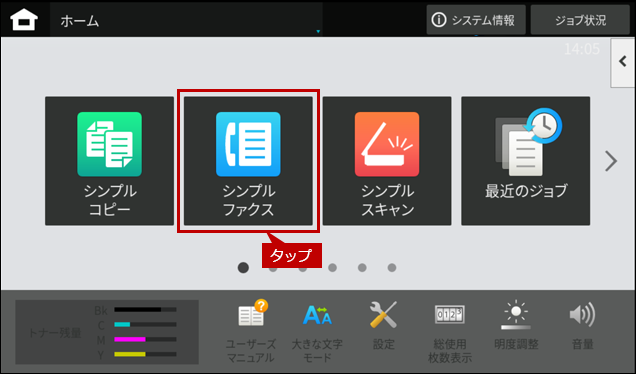Open the シンプルコピー copy tile
The height and width of the screenshot is (374, 636).
(x=110, y=161)
